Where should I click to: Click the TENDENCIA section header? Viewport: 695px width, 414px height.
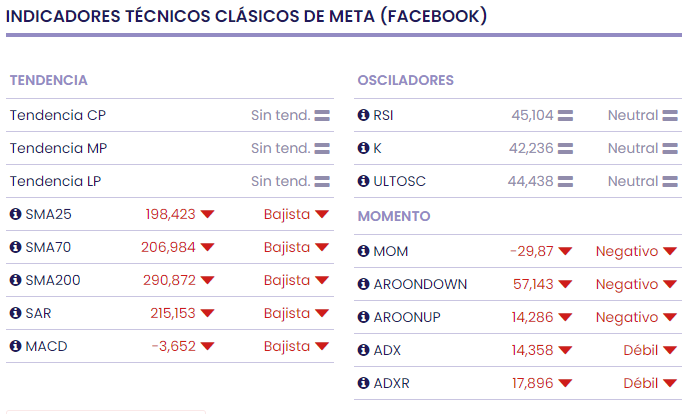(47, 80)
